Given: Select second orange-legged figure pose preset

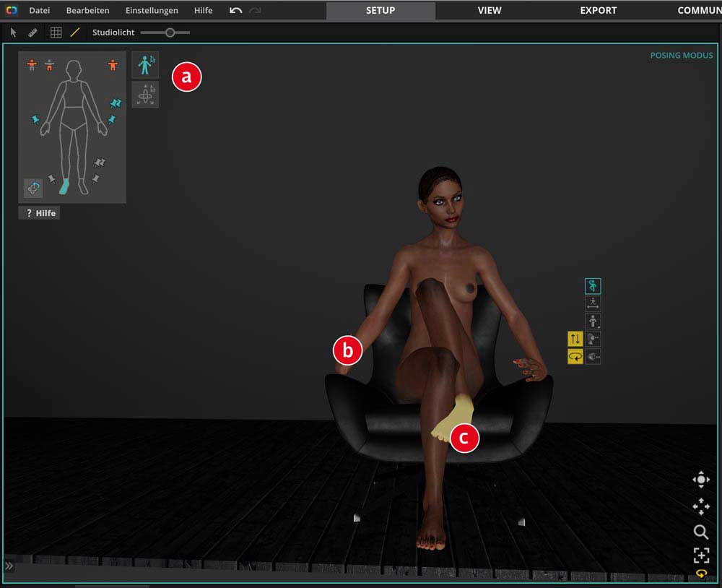Looking at the screenshot, I should 49,66.
